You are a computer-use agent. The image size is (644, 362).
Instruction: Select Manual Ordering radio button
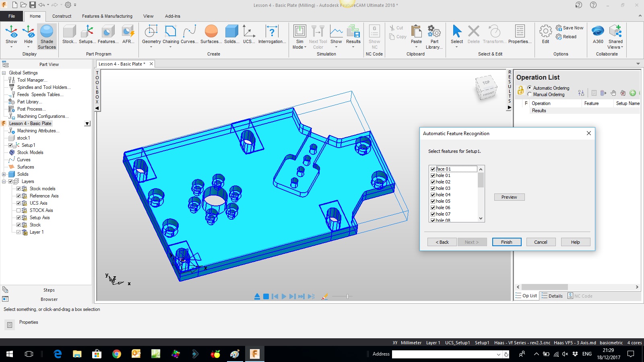530,95
